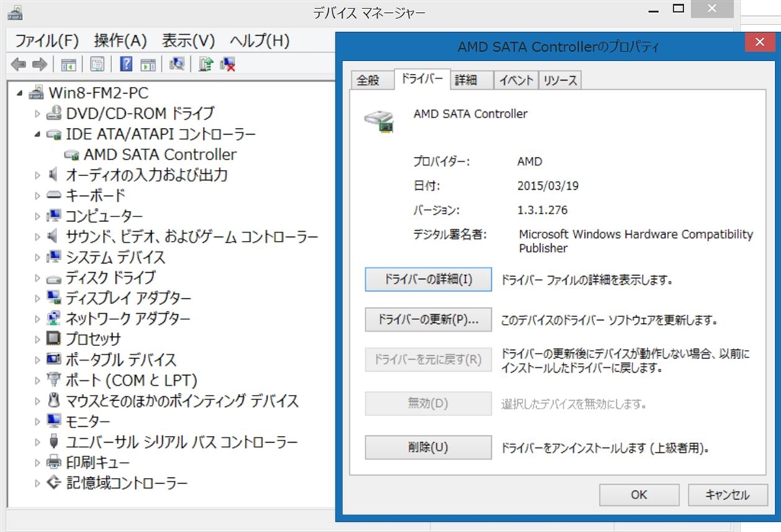Screen dimensions: 781x532
Task: Select the モニター tree item label
Action: point(88,421)
